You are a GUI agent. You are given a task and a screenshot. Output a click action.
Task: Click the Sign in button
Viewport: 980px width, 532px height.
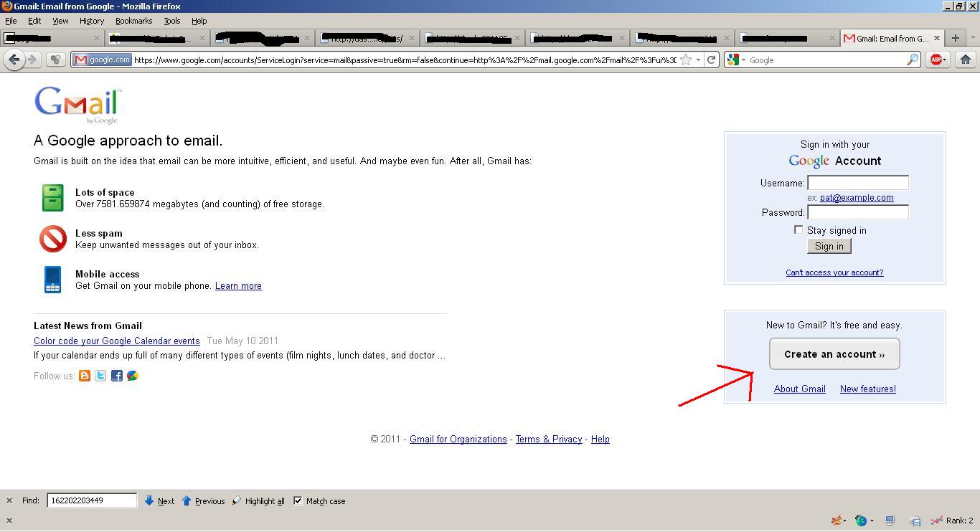(x=829, y=246)
